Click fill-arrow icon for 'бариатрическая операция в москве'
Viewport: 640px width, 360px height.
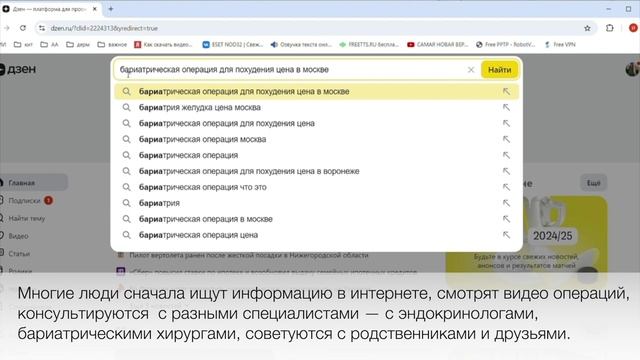[506, 219]
